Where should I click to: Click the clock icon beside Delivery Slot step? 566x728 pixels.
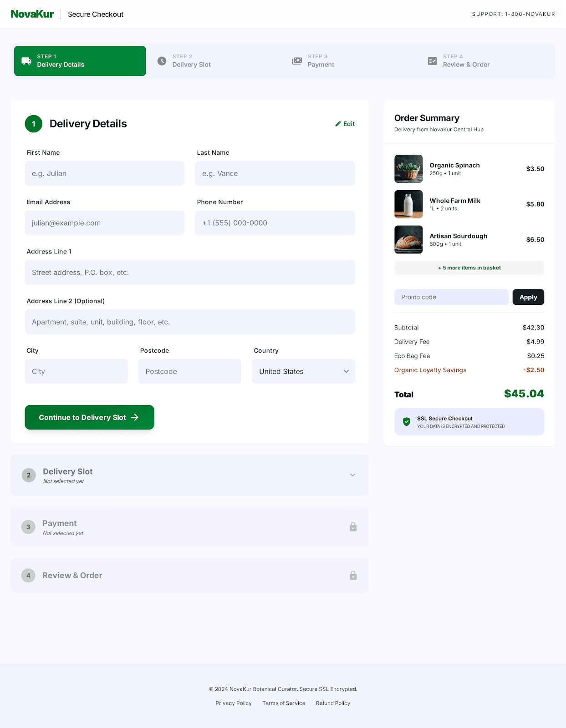click(162, 61)
